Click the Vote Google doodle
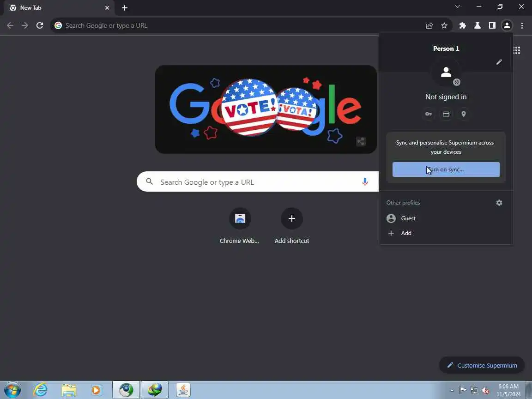Screen dimensions: 532x399 [266, 109]
